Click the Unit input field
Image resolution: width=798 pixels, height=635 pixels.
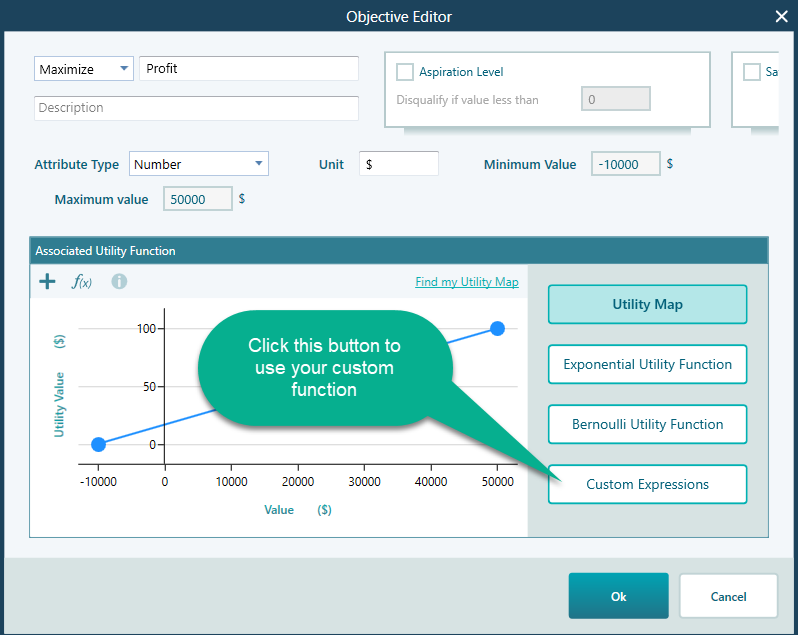tap(398, 164)
